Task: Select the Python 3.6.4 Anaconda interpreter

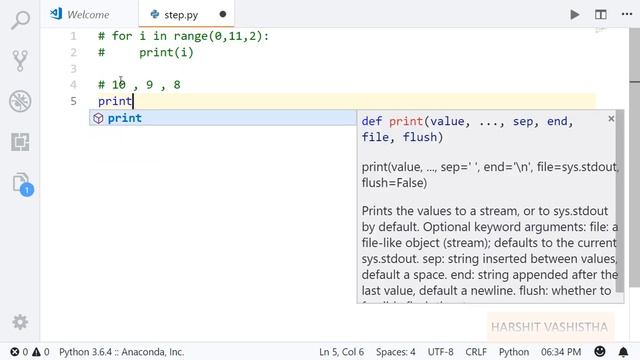Action: coord(122,352)
